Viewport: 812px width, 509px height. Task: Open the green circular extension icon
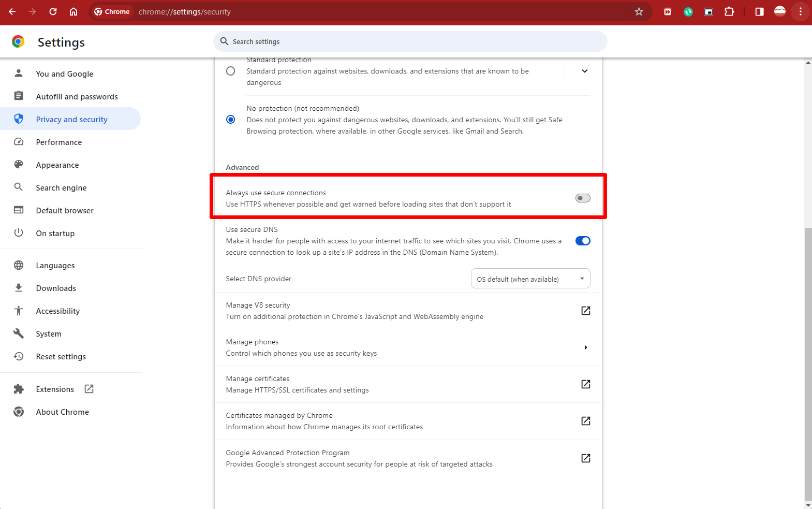point(688,11)
